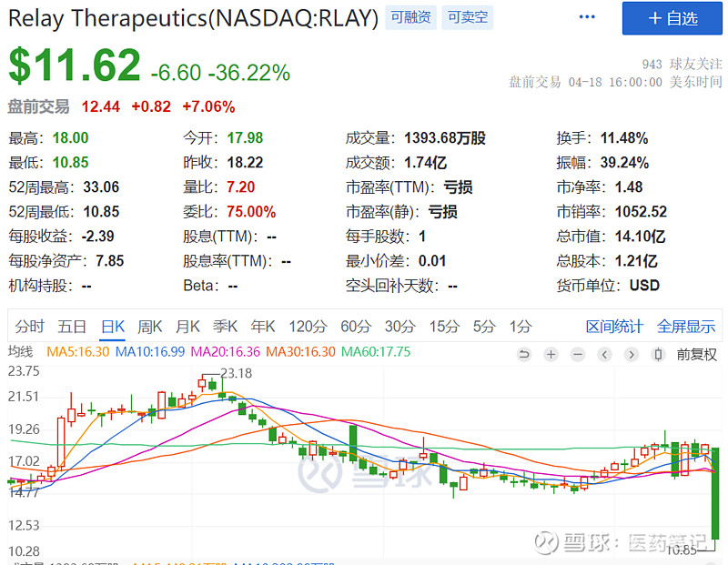This screenshot has height=565, width=728.
Task: Click 每股净资产 value 7.85
Action: pyautogui.click(x=109, y=261)
